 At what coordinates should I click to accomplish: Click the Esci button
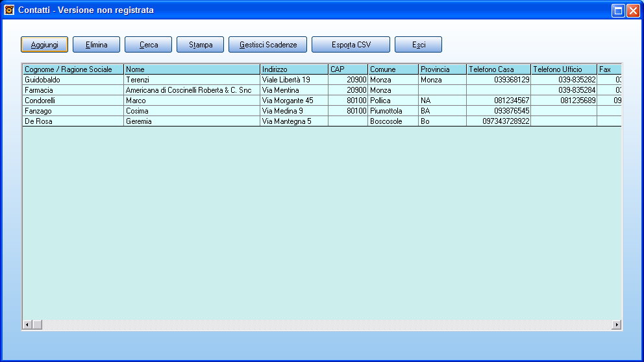[x=419, y=44]
